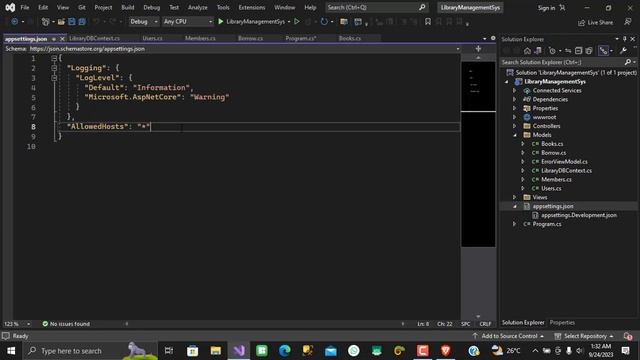Click the Start Without Debugging outline play icon
Viewport: 640px width, 360px height.
pos(297,22)
